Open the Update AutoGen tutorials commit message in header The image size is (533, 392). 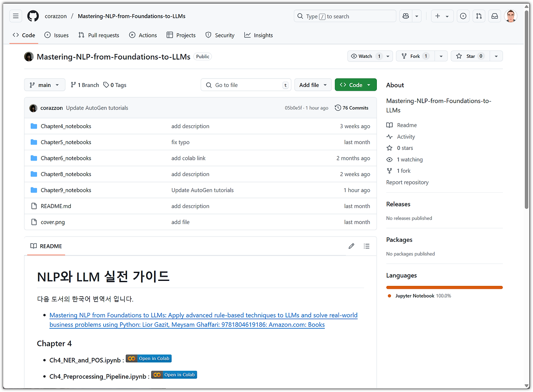pyautogui.click(x=97, y=108)
